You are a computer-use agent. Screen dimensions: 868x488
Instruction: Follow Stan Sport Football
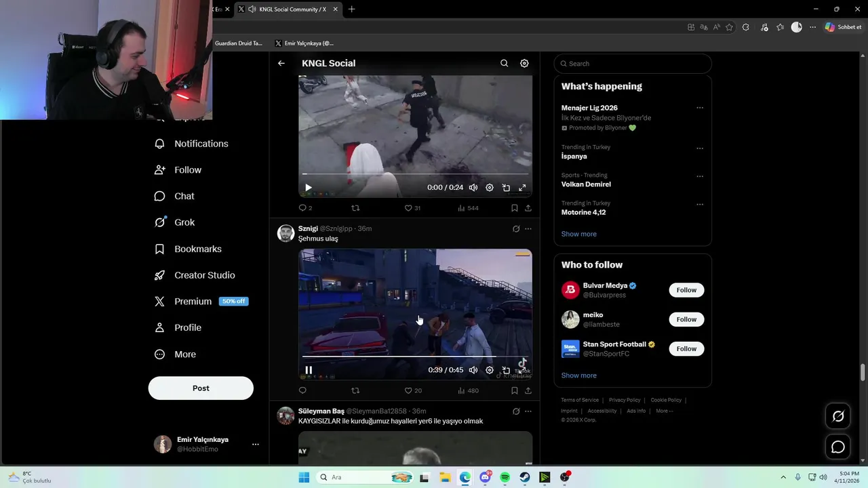[x=686, y=348]
